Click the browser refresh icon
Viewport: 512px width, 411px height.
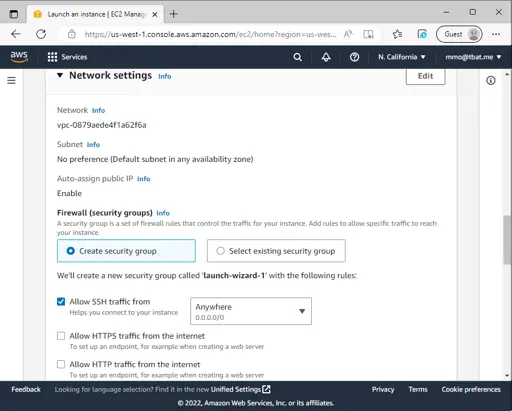pos(41,34)
